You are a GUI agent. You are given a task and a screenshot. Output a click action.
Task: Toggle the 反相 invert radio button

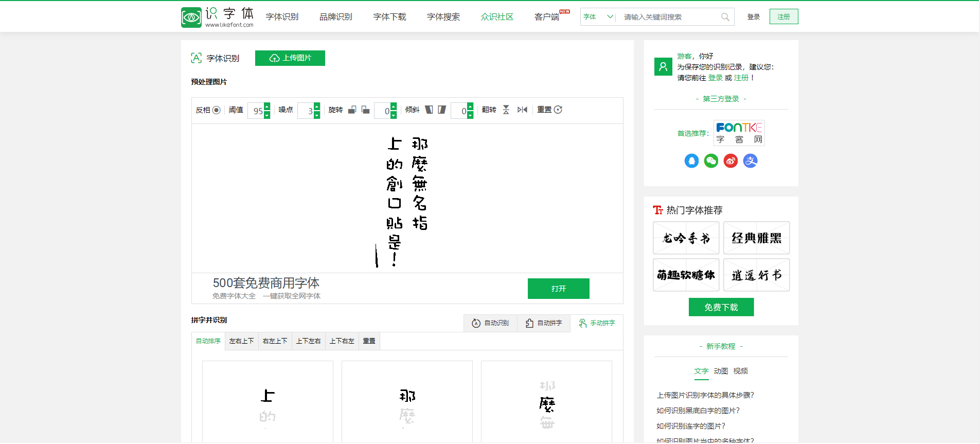pyautogui.click(x=217, y=110)
